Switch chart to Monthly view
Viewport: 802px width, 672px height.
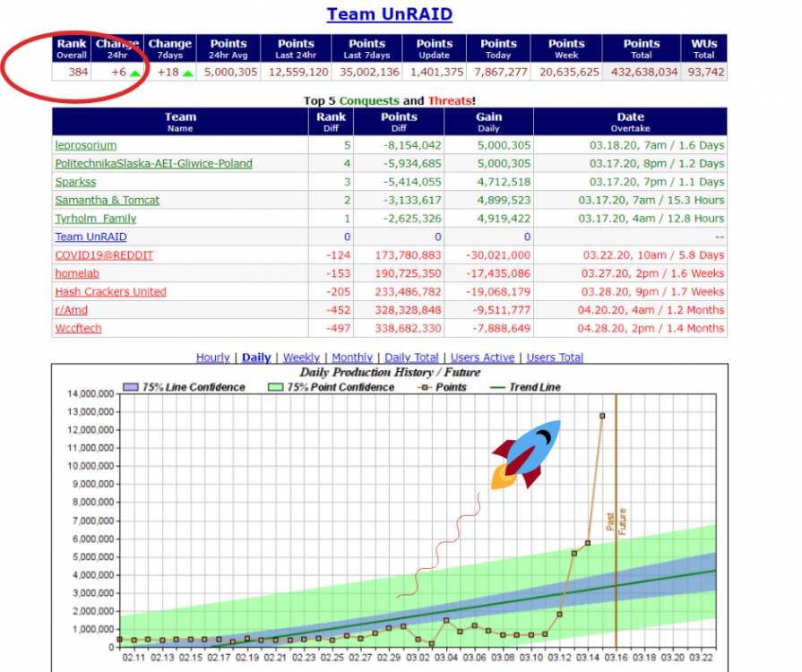coord(352,358)
